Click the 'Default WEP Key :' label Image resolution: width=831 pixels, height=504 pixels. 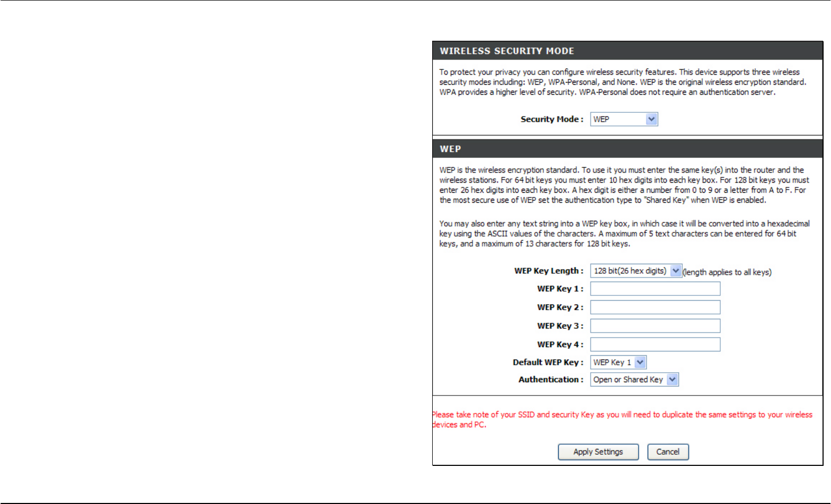pyautogui.click(x=548, y=362)
